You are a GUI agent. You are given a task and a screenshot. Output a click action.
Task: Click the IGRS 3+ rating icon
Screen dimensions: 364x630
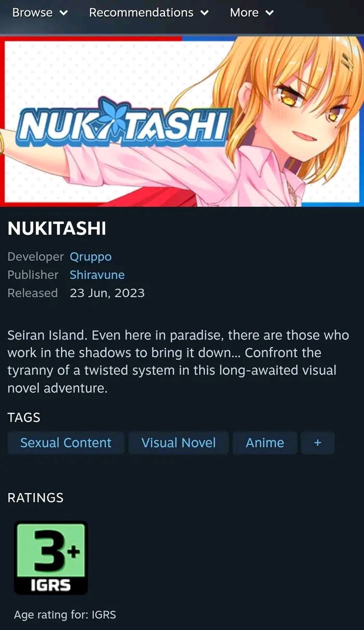(51, 557)
